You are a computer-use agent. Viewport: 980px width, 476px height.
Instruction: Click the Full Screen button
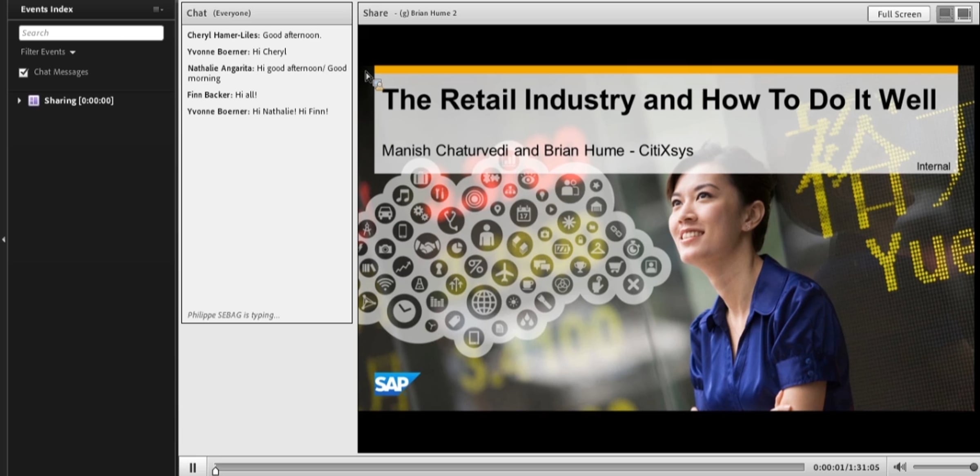899,14
